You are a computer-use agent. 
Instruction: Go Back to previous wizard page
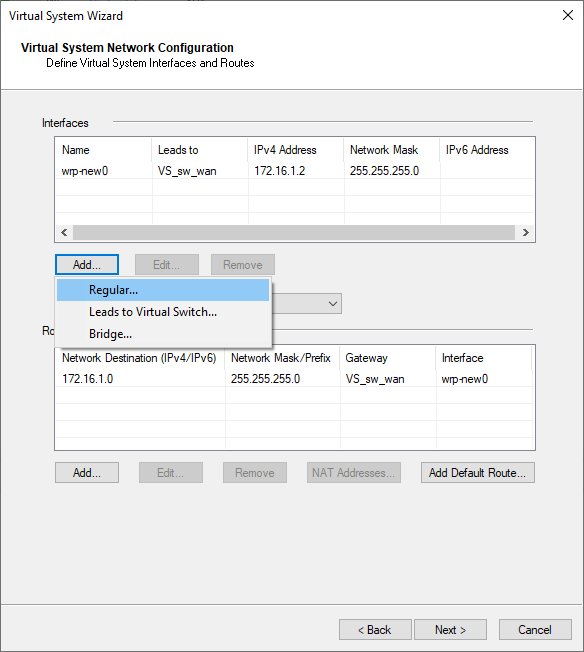tap(375, 630)
